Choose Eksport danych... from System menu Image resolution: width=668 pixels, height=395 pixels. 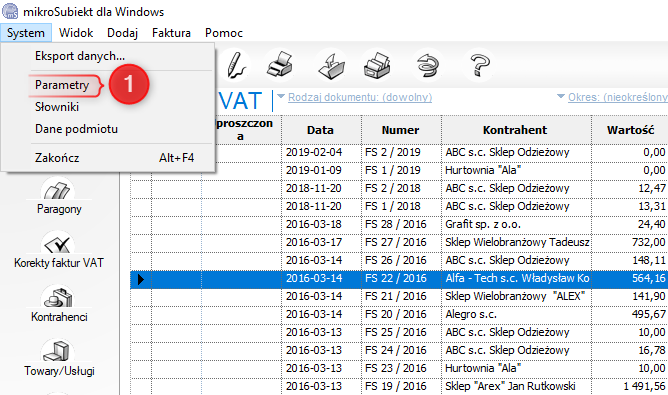click(x=108, y=56)
